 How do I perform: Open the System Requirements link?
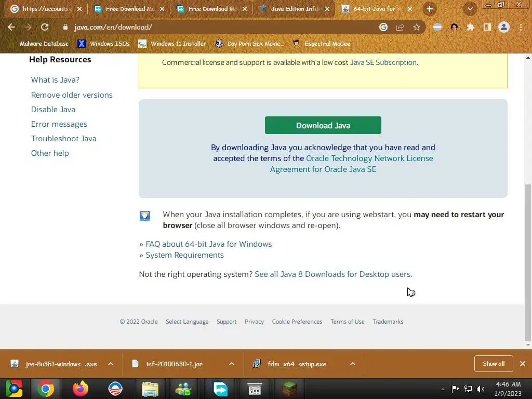[x=184, y=255]
